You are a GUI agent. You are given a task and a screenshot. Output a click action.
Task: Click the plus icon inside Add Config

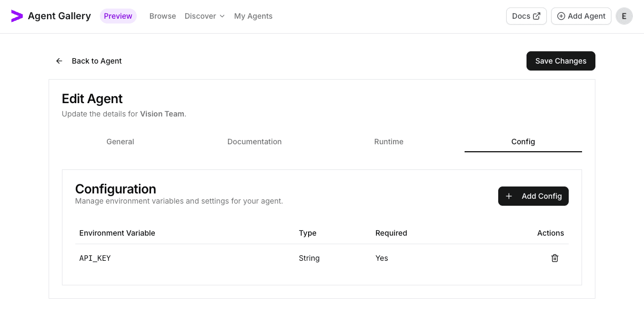pos(508,196)
